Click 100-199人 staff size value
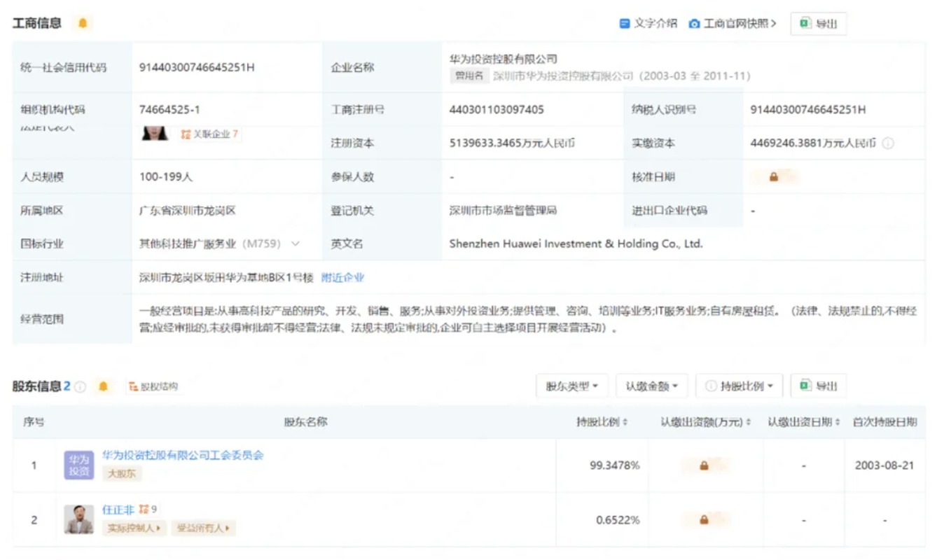 tap(165, 177)
